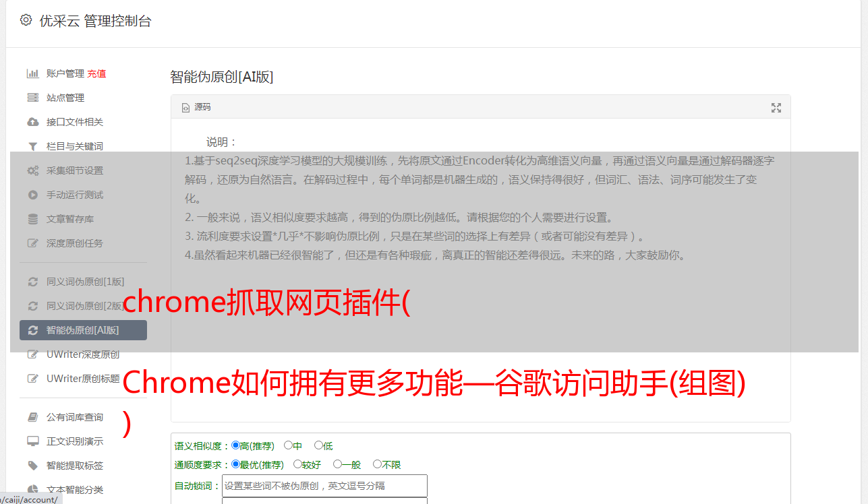
Task: Click the red 充值 recharge link
Action: pyautogui.click(x=96, y=73)
